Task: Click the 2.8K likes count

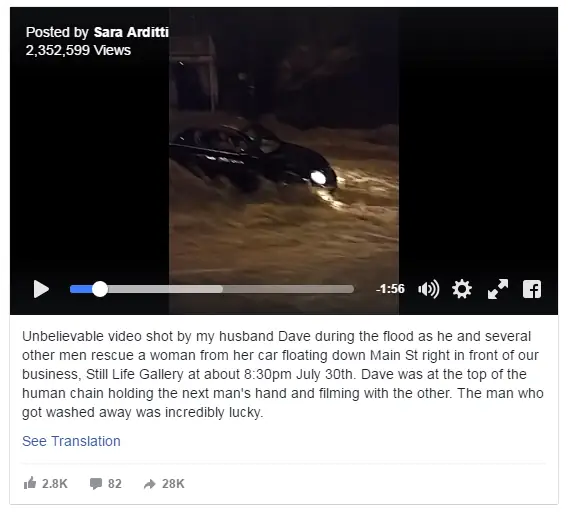Action: [55, 483]
